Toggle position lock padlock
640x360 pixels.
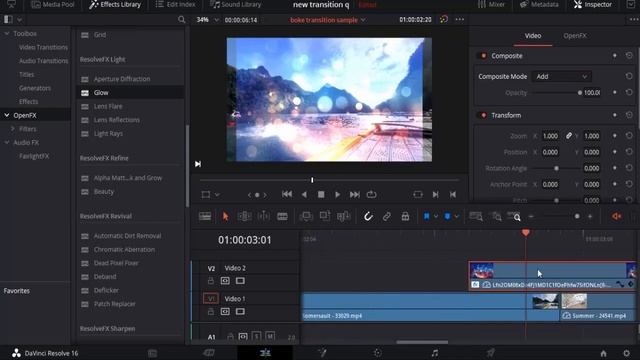[405, 216]
